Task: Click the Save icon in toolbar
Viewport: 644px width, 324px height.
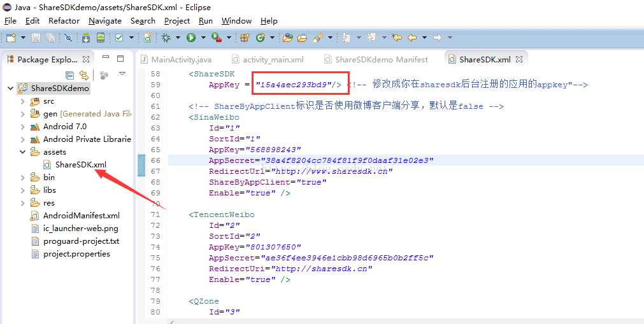Action: click(x=36, y=38)
